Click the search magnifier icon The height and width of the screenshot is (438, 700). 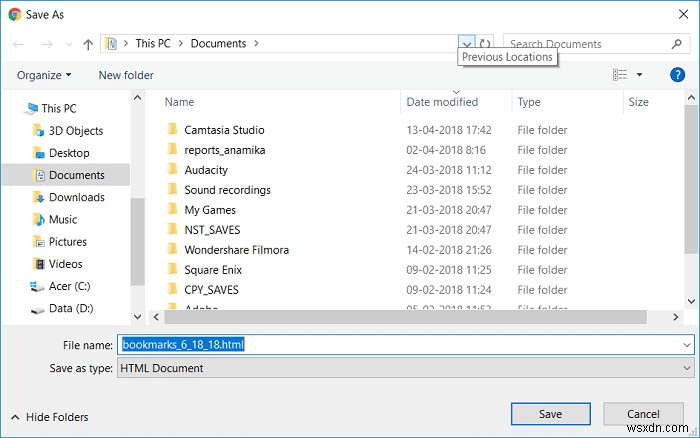click(x=676, y=44)
